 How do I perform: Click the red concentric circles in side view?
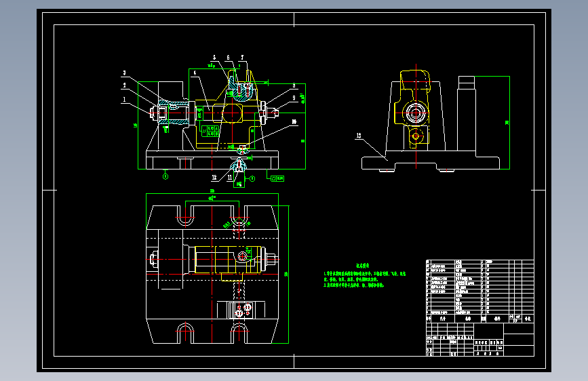[x=416, y=113]
